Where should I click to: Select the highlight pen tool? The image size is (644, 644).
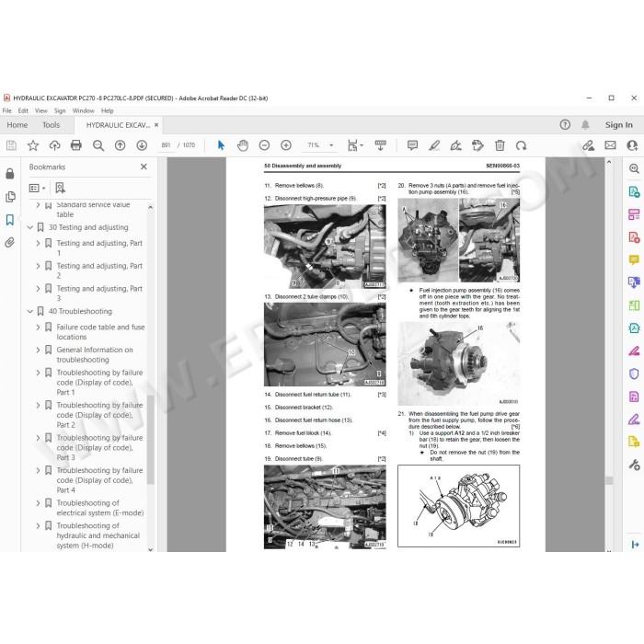(x=434, y=145)
